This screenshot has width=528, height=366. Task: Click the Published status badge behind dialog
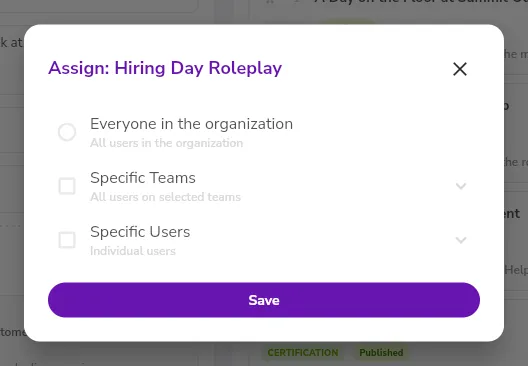pyautogui.click(x=381, y=353)
